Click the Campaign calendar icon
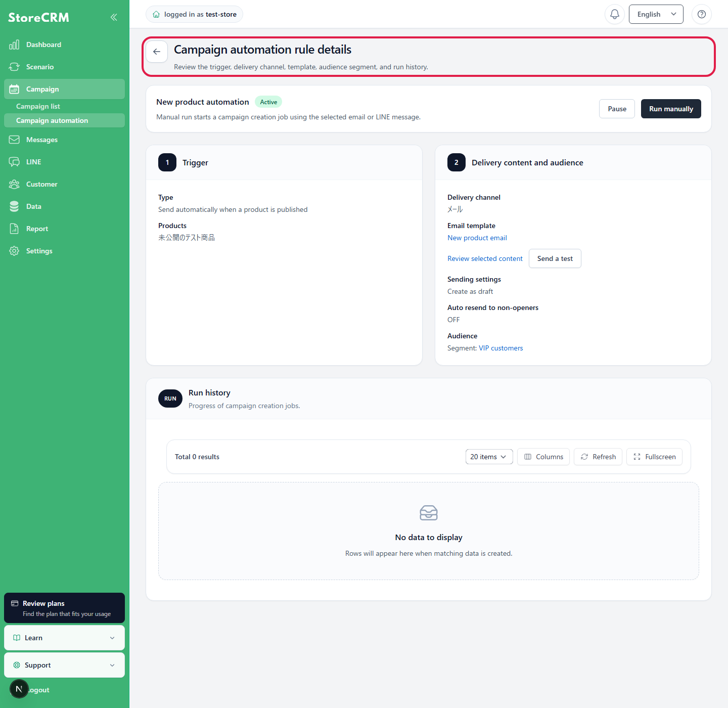 pyautogui.click(x=14, y=89)
